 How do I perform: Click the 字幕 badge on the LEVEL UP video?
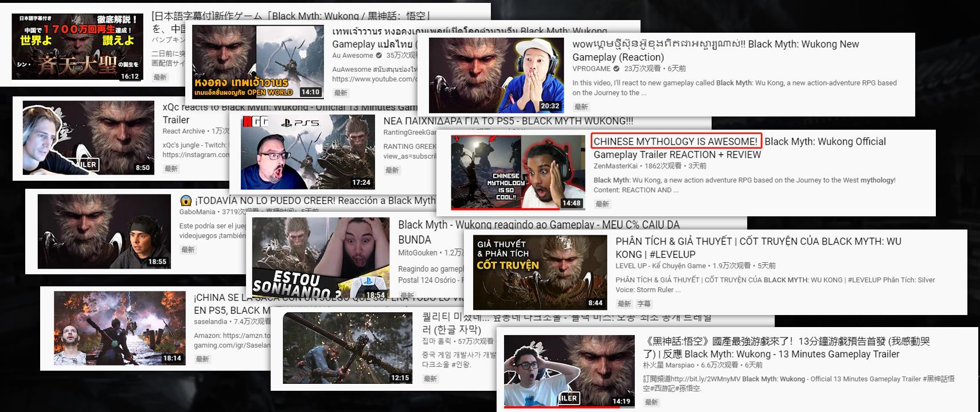(x=644, y=304)
